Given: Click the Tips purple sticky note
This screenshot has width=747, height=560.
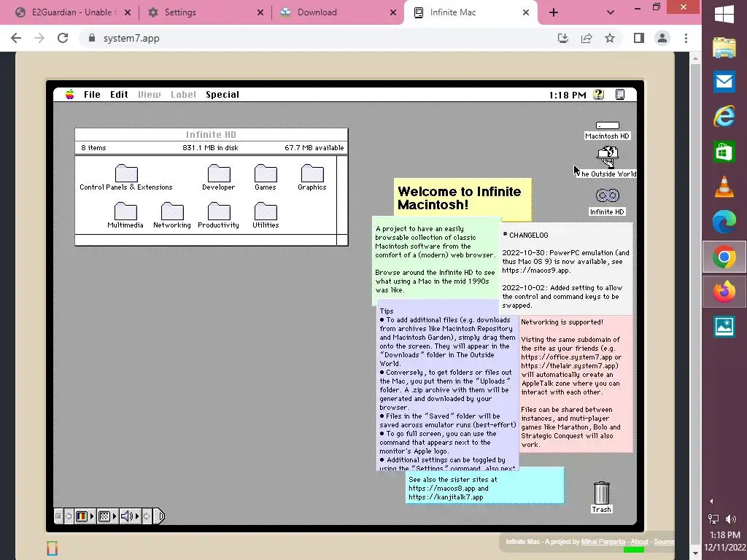Looking at the screenshot, I should (447, 386).
